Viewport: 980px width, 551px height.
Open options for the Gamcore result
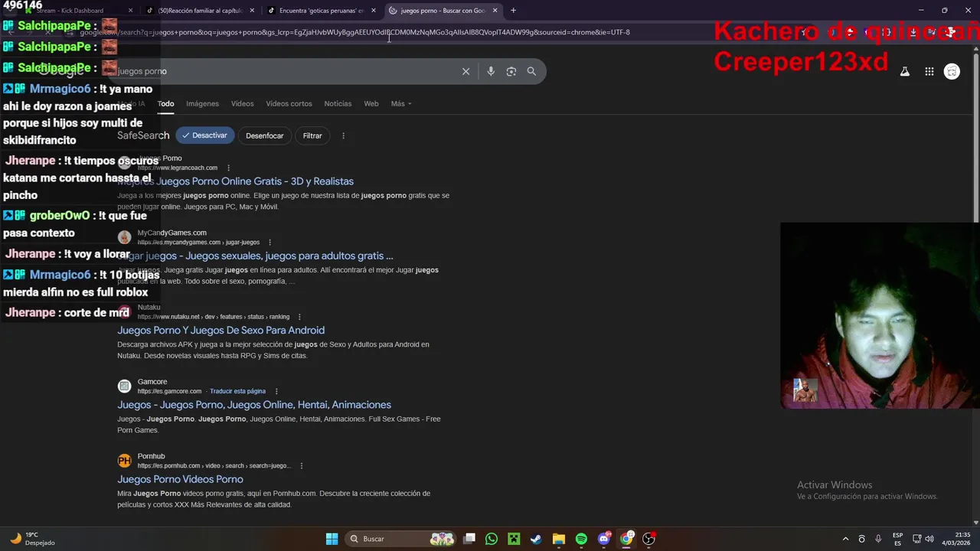(x=276, y=391)
